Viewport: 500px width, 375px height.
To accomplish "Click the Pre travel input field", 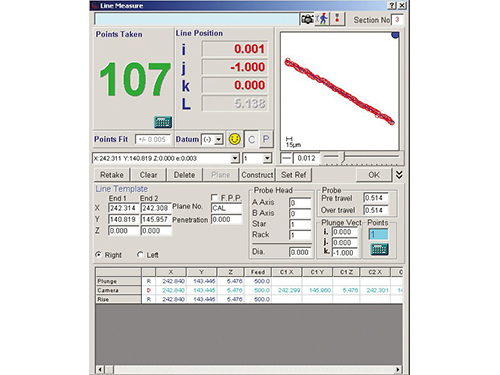I will (376, 198).
